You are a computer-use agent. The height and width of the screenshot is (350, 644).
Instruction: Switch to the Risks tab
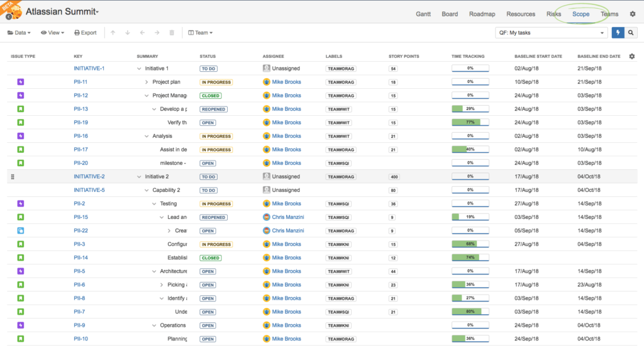point(553,14)
